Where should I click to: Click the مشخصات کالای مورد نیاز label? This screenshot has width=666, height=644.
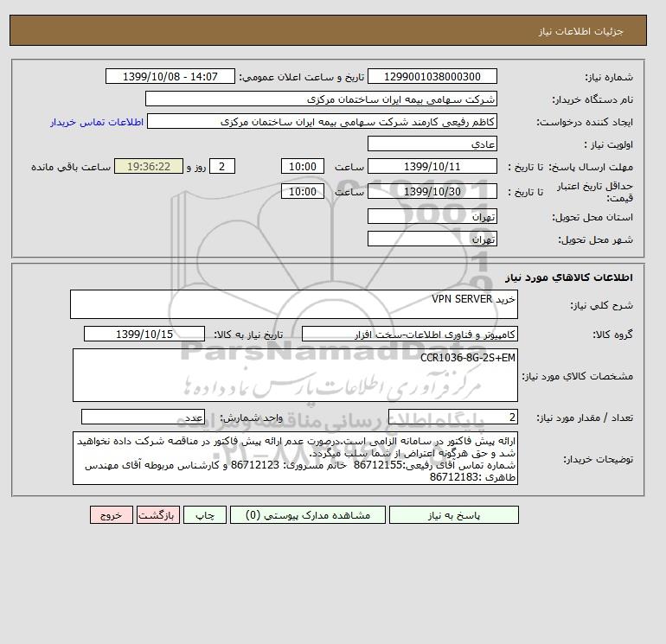(578, 376)
